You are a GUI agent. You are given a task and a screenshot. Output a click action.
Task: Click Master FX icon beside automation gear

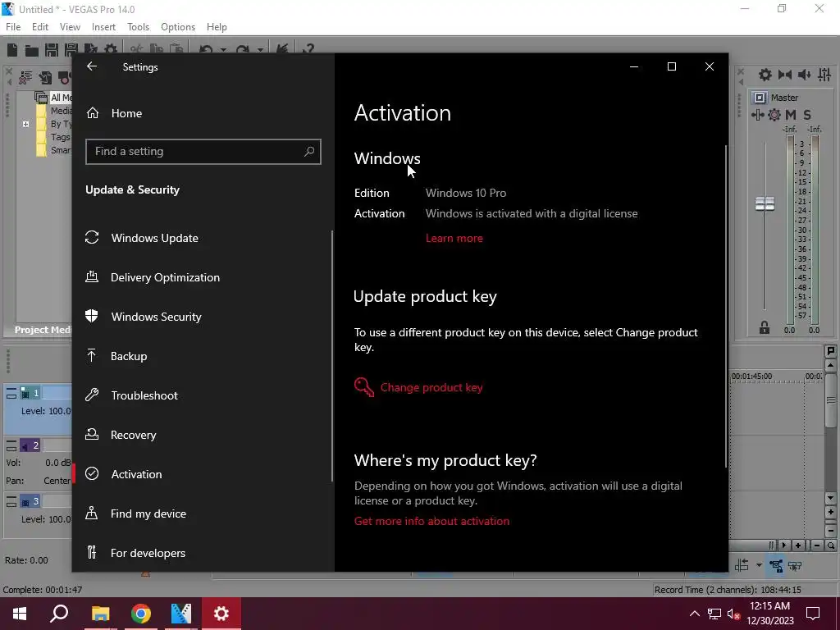(x=757, y=115)
